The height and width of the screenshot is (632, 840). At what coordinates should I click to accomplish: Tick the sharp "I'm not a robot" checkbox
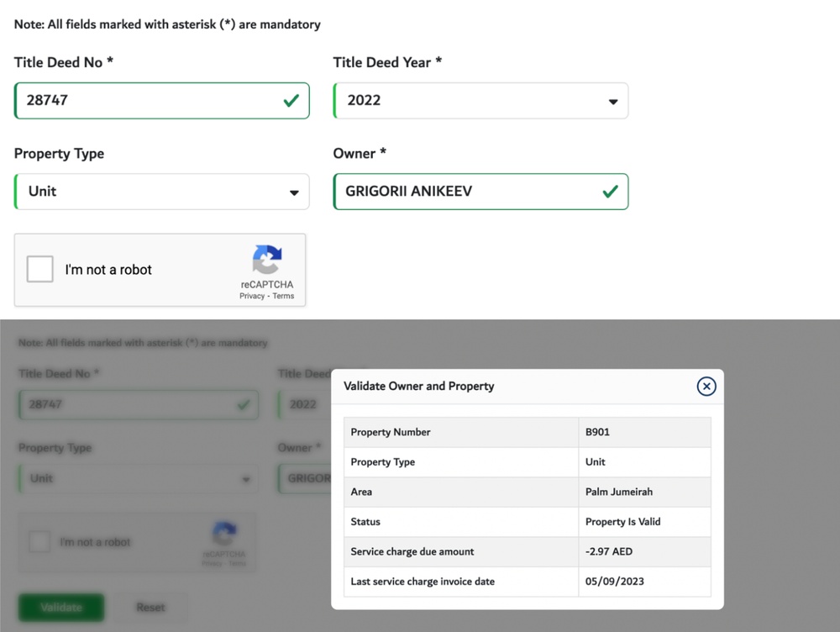40,270
